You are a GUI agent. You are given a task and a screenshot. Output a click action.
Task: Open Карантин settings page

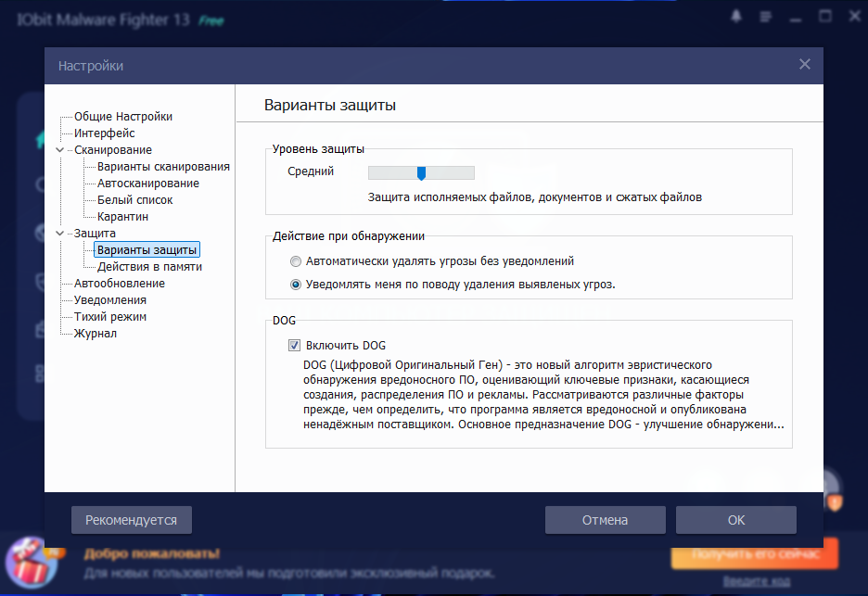(x=122, y=216)
